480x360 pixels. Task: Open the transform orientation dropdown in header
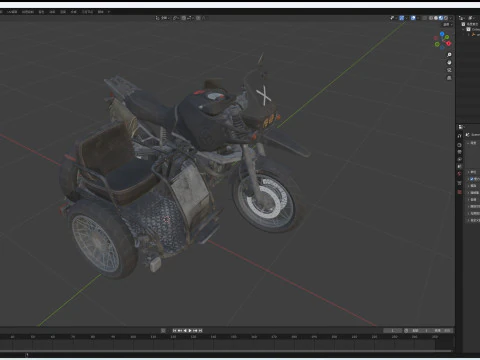coord(163,18)
